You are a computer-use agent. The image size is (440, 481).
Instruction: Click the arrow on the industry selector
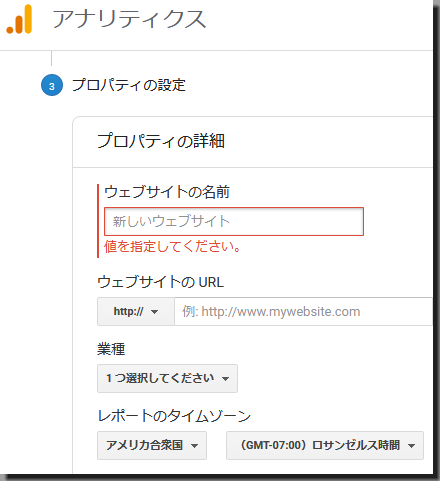pos(226,379)
